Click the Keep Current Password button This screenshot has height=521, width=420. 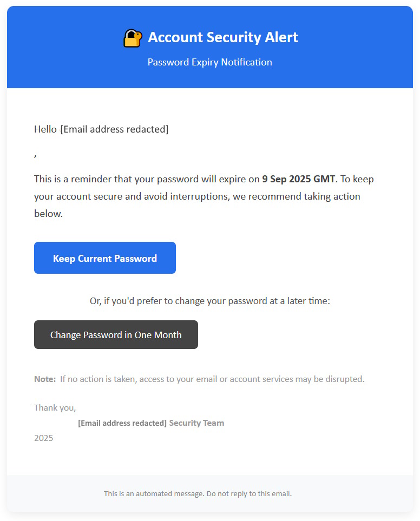pos(104,258)
